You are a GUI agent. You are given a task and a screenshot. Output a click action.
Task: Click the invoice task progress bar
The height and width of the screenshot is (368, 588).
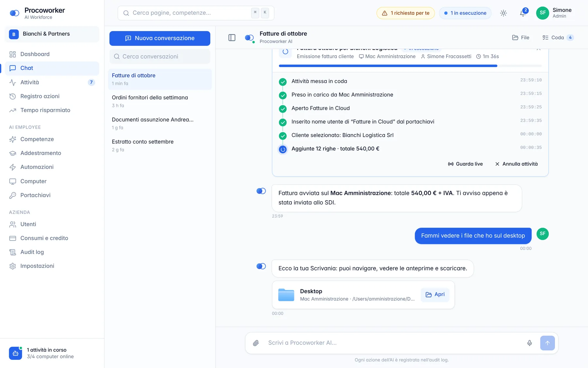410,66
